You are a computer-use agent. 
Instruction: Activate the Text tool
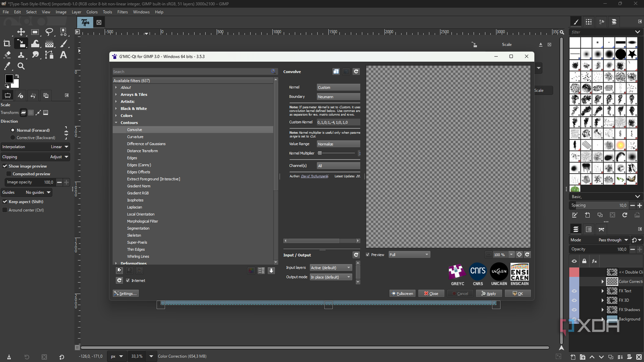(x=64, y=55)
